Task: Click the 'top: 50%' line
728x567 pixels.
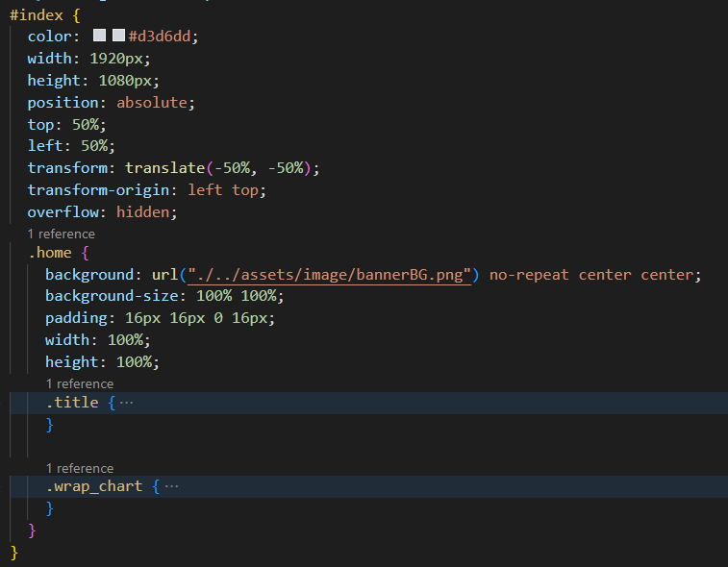Action: click(67, 124)
